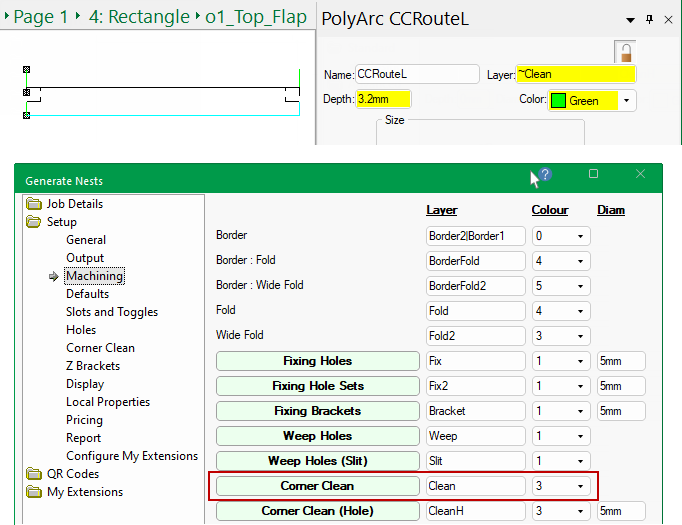Open the QR Codes folder icon
Viewport: 682px width, 525px height.
[36, 474]
